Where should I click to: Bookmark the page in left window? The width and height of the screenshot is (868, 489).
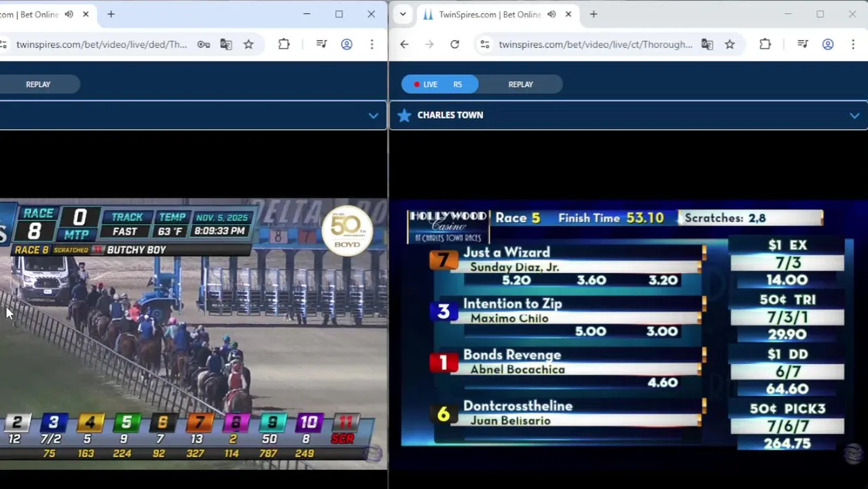click(x=249, y=44)
